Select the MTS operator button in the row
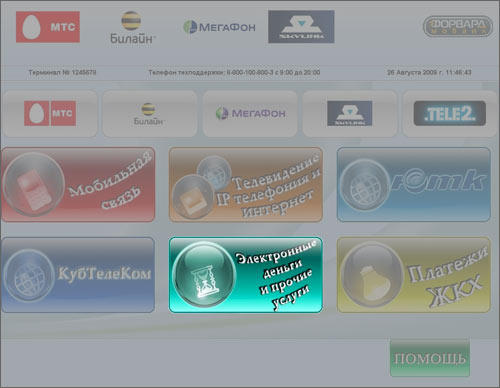Viewport: 500px width, 388px height. tap(50, 114)
